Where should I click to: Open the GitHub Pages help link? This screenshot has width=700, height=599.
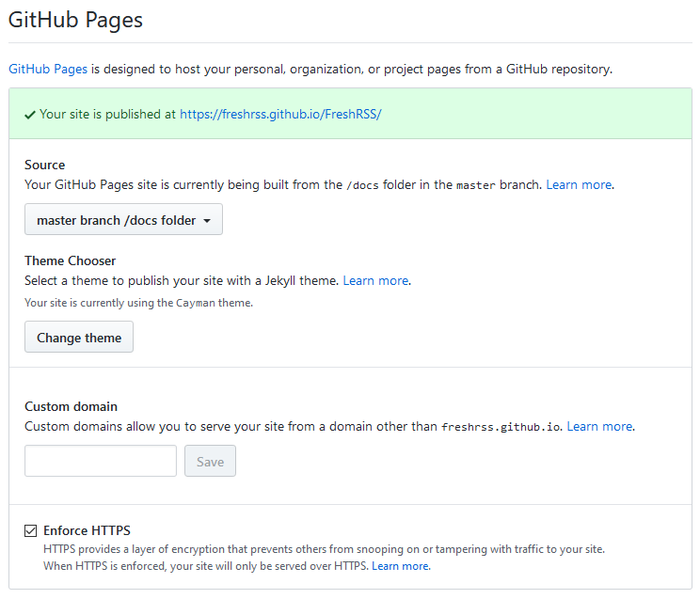tap(48, 70)
